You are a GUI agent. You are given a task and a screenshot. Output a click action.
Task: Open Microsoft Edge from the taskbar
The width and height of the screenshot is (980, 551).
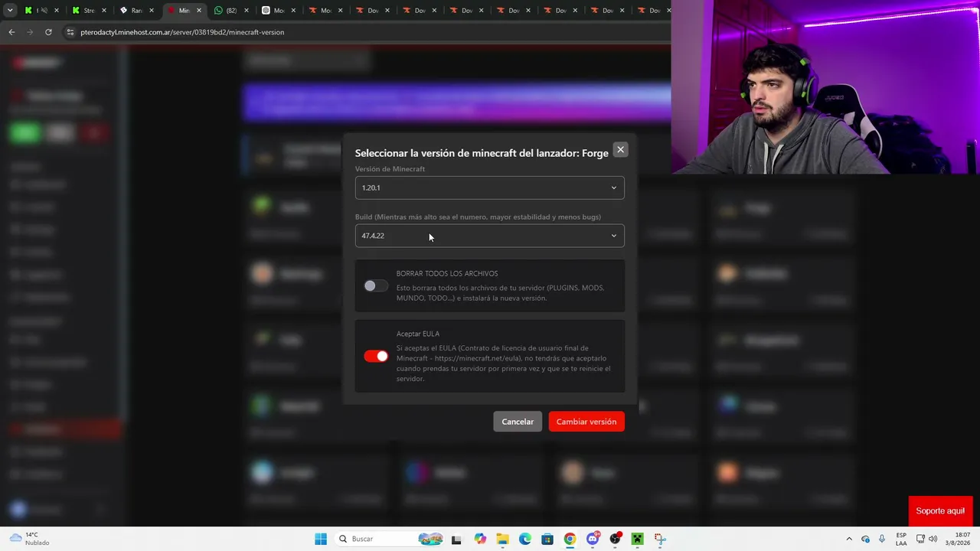[525, 539]
